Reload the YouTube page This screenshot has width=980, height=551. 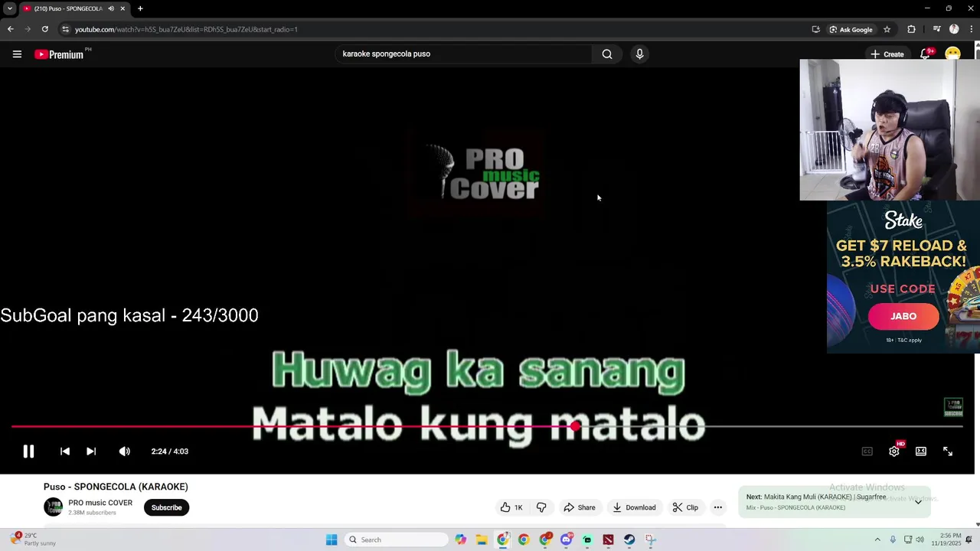45,29
